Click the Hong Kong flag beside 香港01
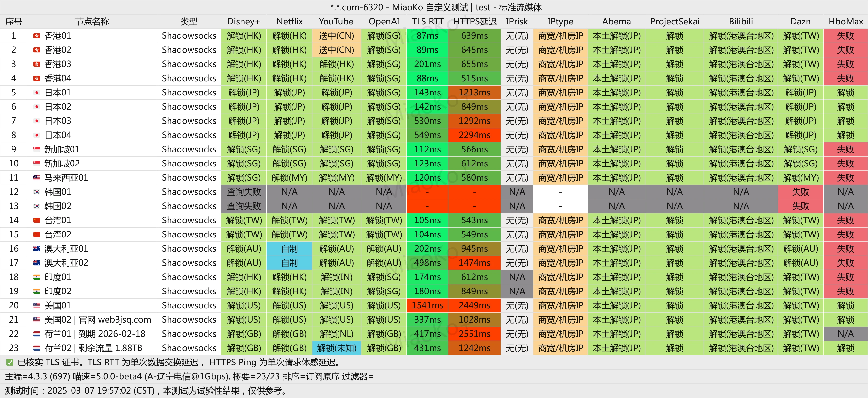The width and height of the screenshot is (868, 398). click(x=37, y=36)
